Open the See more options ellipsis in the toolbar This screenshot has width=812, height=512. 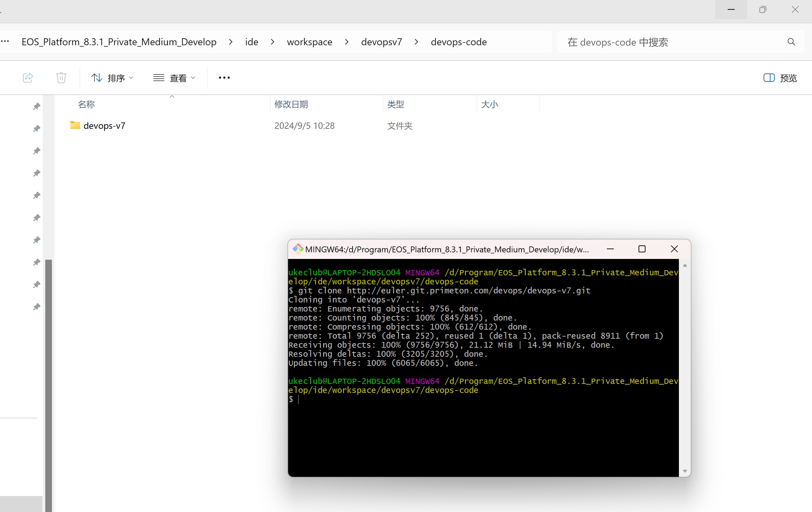tap(224, 78)
